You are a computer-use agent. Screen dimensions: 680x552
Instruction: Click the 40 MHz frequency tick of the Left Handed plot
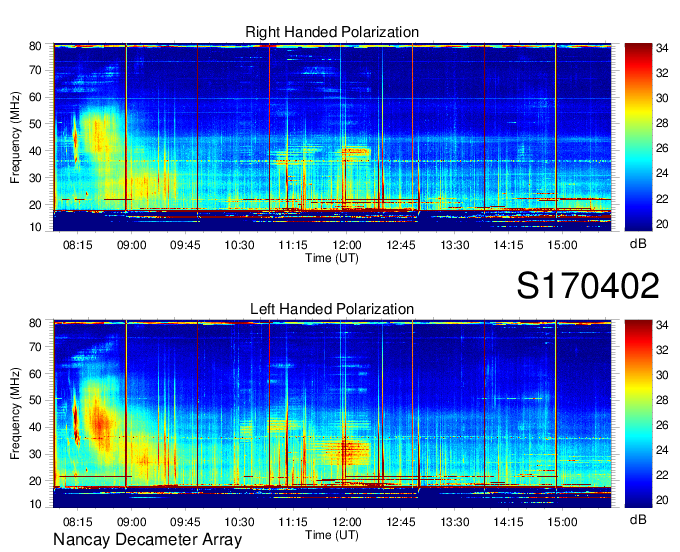pyautogui.click(x=35, y=427)
